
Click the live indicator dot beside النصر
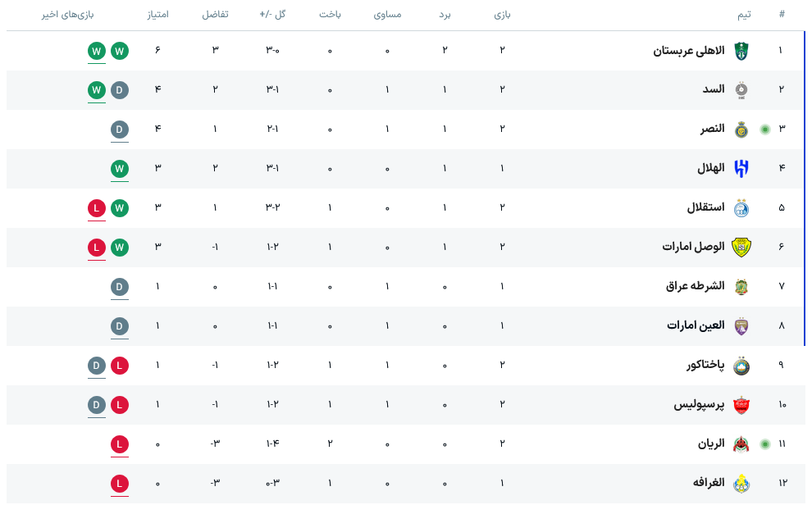pos(764,129)
